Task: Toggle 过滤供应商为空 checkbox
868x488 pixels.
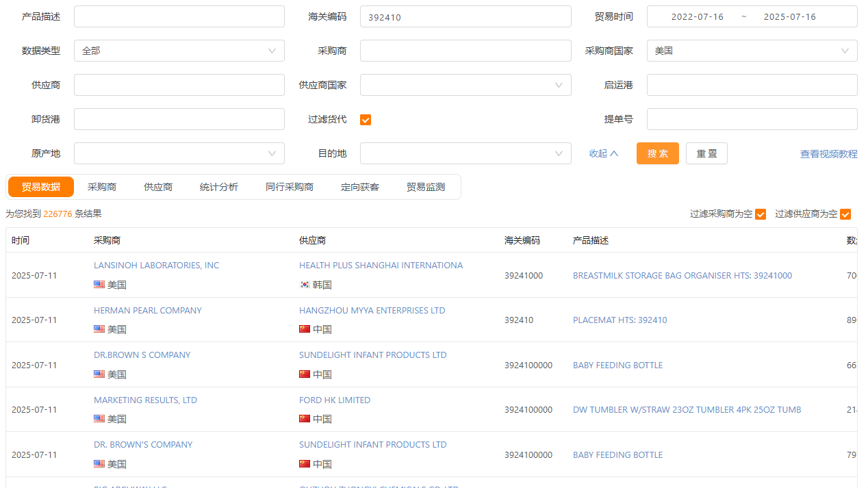Action: [x=845, y=214]
